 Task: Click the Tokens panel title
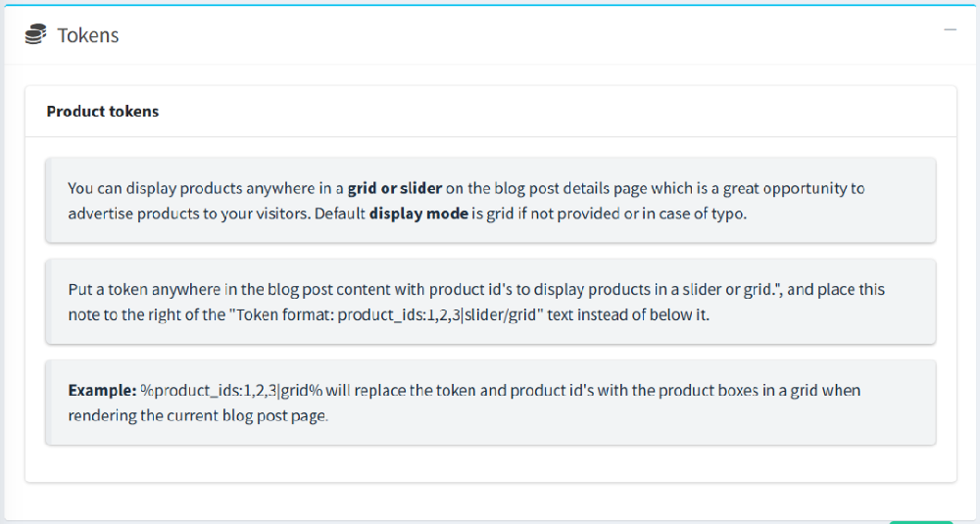(x=88, y=35)
